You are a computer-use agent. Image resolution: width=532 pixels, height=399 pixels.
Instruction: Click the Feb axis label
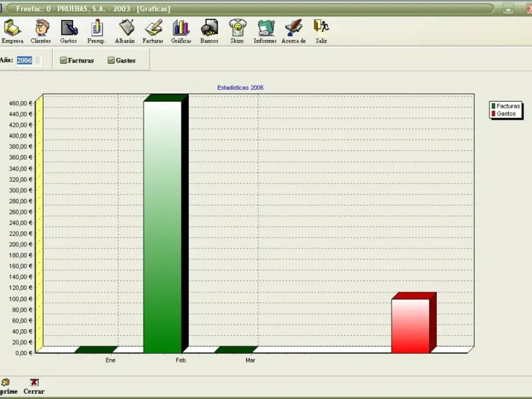coord(180,360)
